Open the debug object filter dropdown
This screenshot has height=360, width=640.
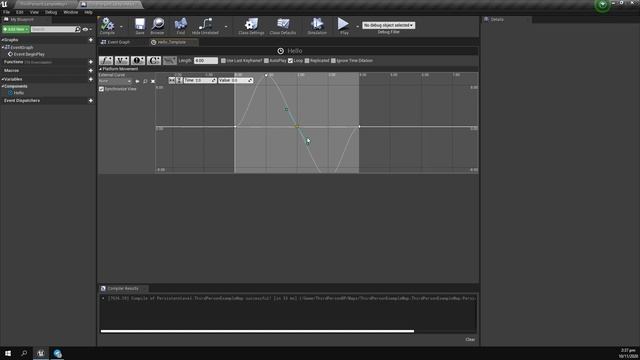388,25
